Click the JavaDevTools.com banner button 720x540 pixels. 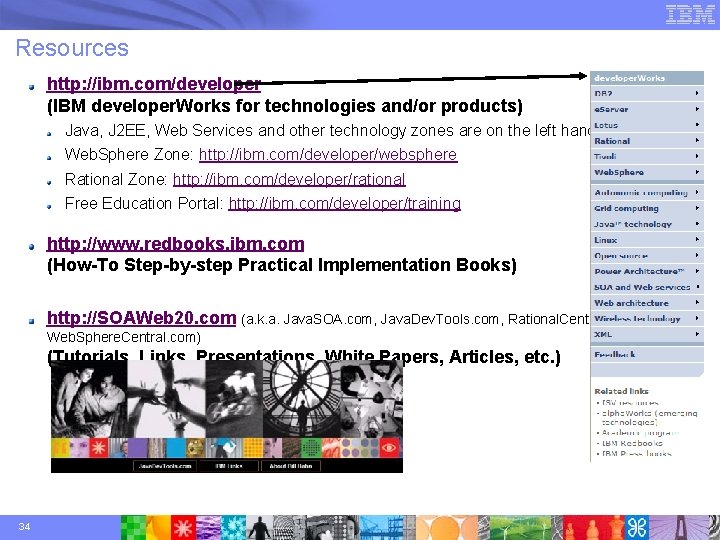tap(165, 466)
